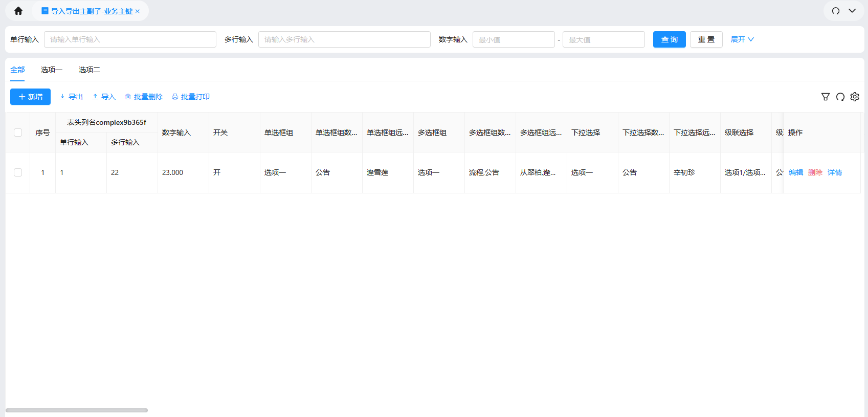
Task: Switch to the 选项二 tab
Action: 89,70
